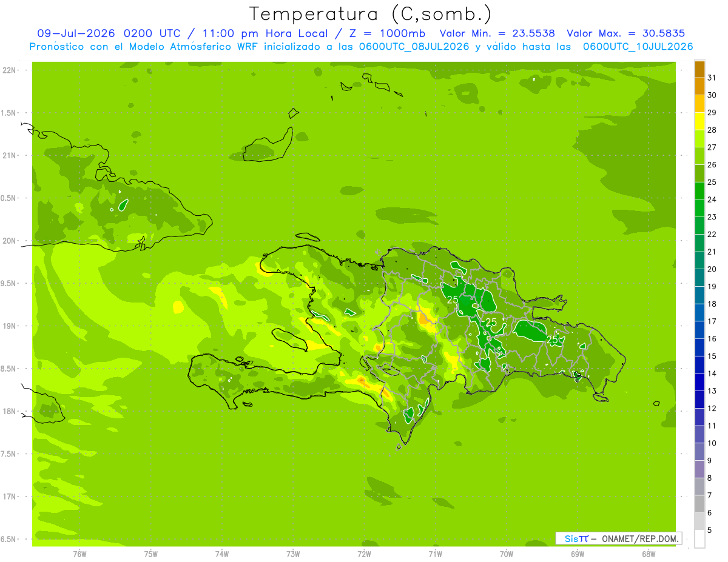The image size is (728, 562).
Task: Click the "5" label on the color scale
Action: (710, 530)
